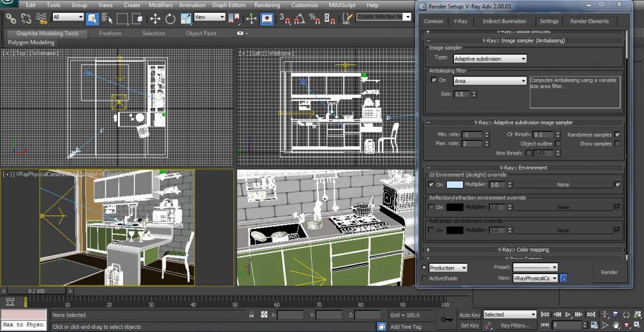
Task: Expand the V-Ray Color mapping rollout
Action: [x=523, y=250]
